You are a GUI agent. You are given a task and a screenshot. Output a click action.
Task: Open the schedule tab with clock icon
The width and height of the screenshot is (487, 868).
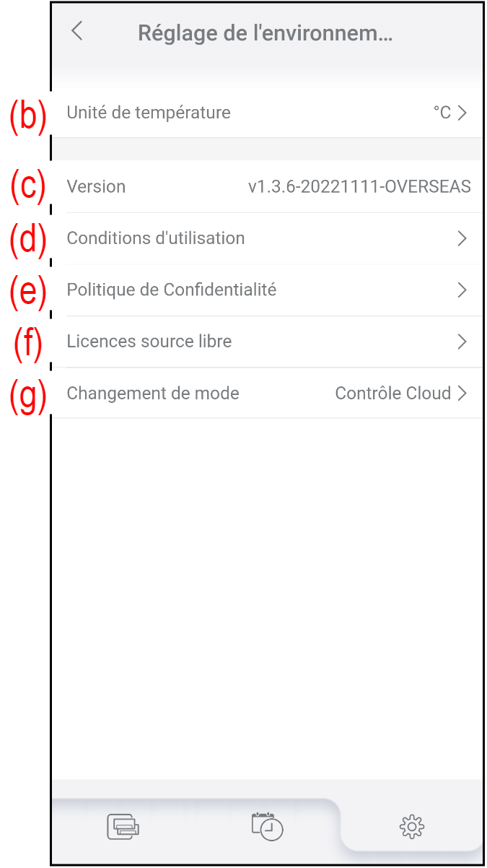pyautogui.click(x=267, y=825)
